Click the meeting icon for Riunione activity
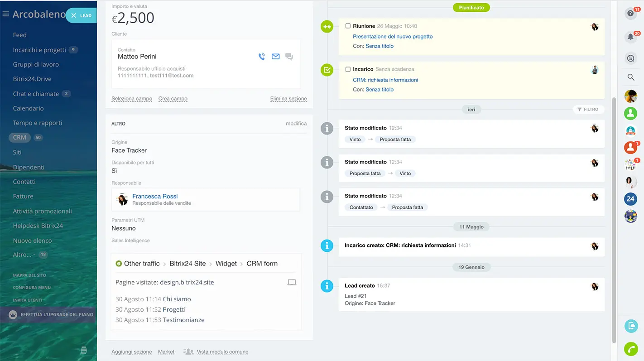The height and width of the screenshot is (361, 644). pyautogui.click(x=327, y=27)
